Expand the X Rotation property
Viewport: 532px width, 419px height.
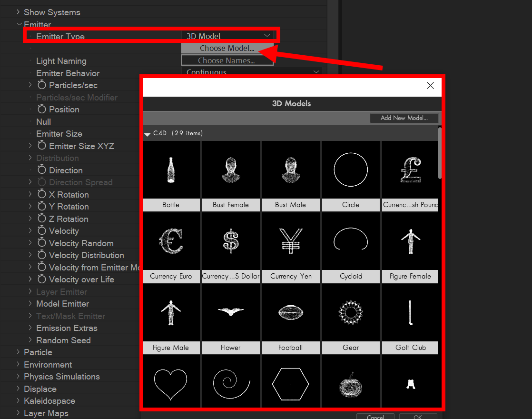click(x=30, y=194)
